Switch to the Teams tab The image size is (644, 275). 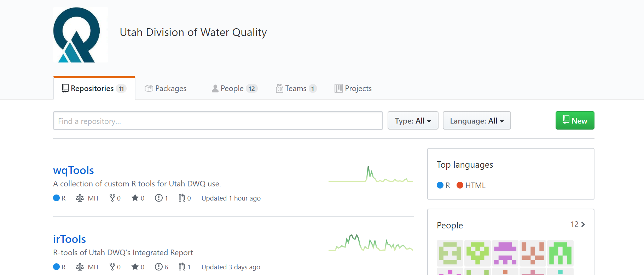(x=296, y=89)
